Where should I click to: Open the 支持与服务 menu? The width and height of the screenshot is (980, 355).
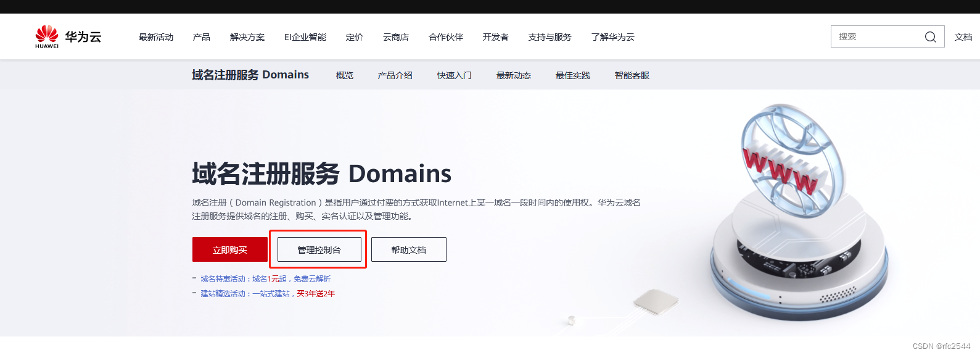(x=550, y=37)
